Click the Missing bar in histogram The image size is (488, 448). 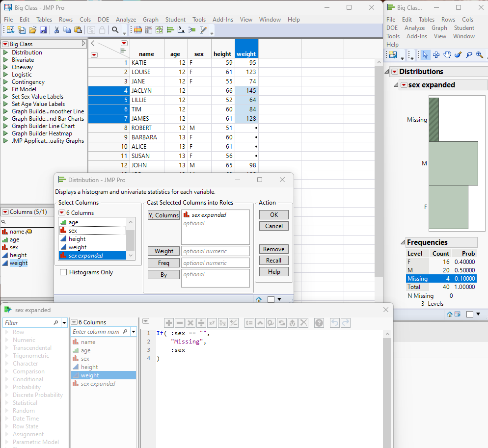(434, 119)
